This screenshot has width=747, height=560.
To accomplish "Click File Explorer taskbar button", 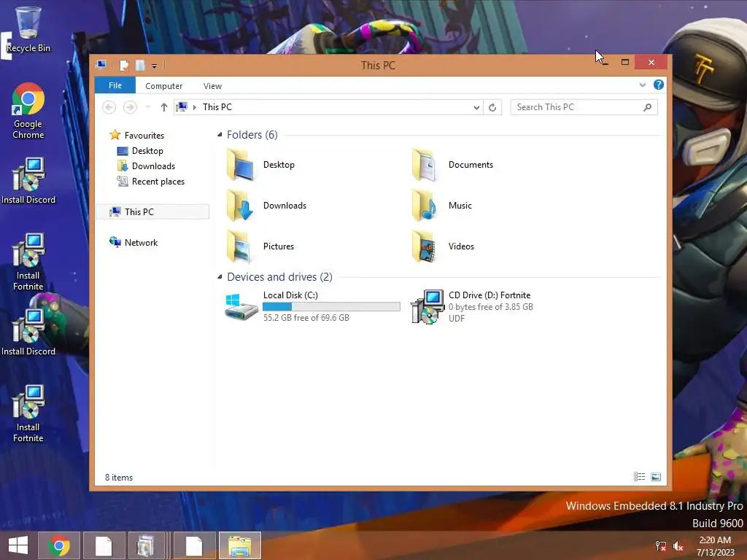I will tap(240, 545).
